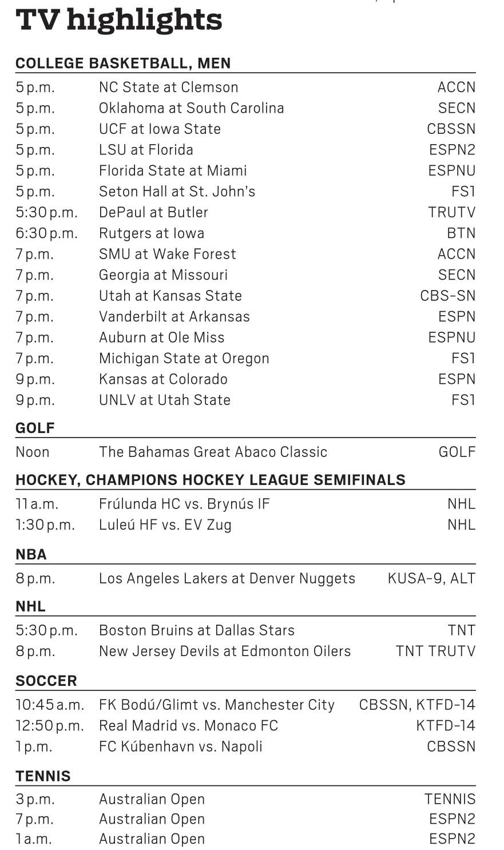Select the LSU at Florida game
The width and height of the screenshot is (504, 850).
click(146, 150)
